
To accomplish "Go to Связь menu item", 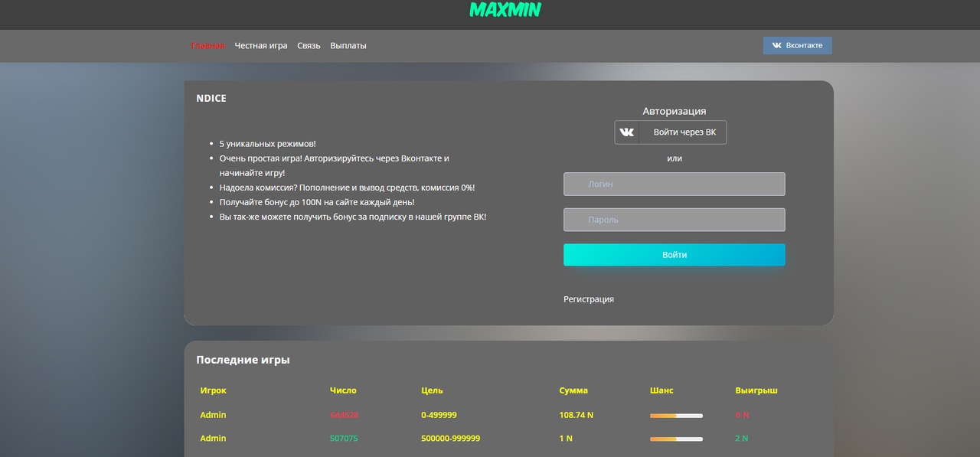I will [309, 46].
